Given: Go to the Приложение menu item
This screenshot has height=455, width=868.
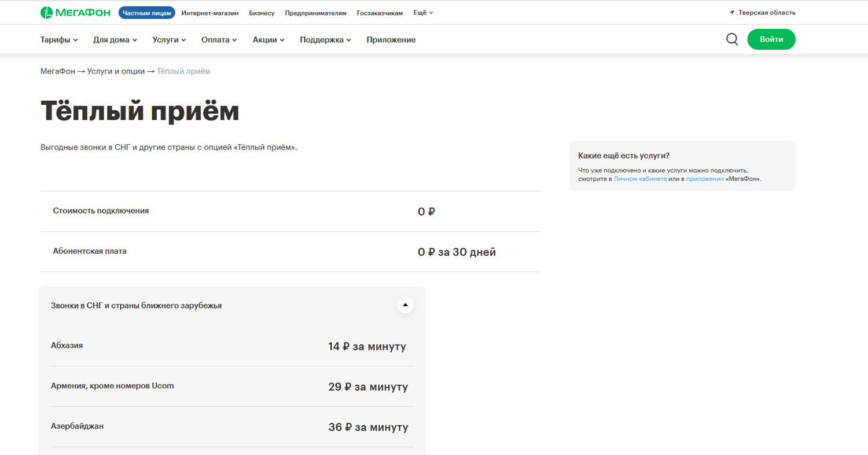Looking at the screenshot, I should (x=391, y=40).
